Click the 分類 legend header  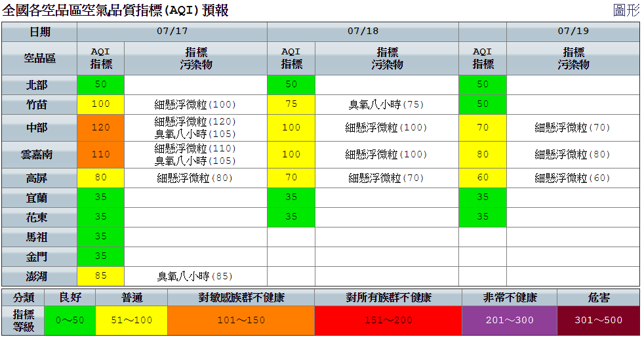tap(24, 298)
